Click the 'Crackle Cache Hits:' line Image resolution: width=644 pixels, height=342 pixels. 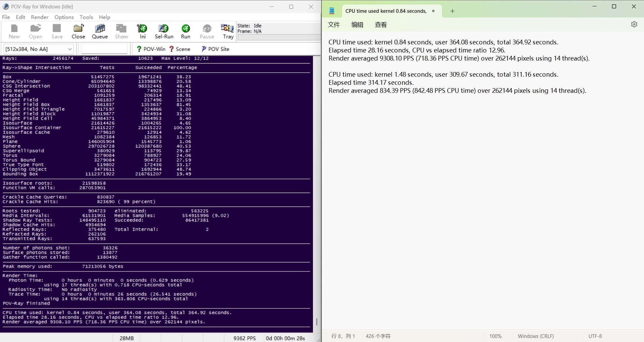point(79,202)
